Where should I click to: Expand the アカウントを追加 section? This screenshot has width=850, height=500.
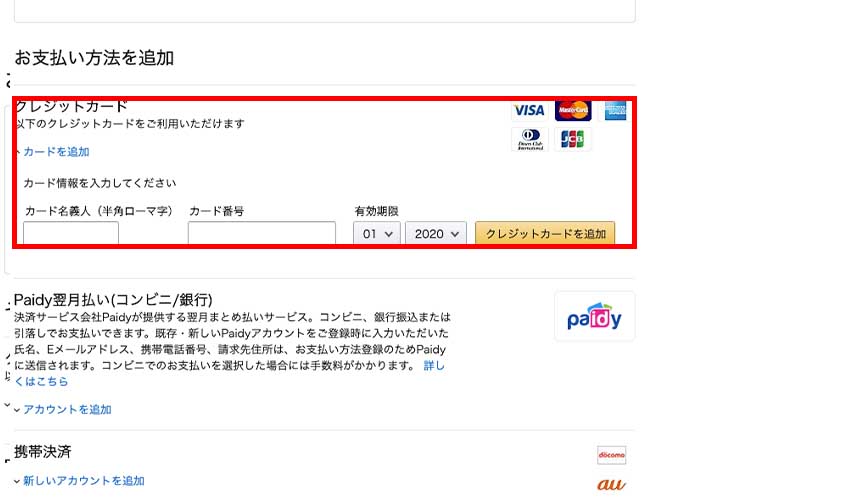coord(63,409)
